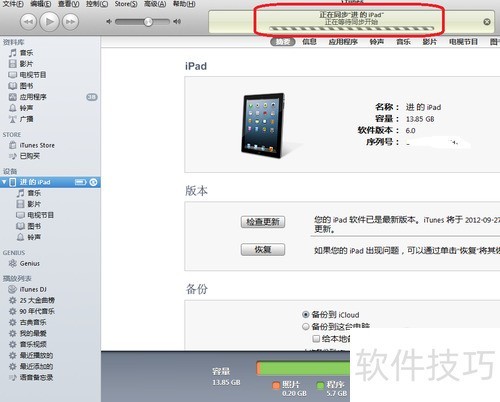
Task: Click the Play button
Action: click(49, 22)
